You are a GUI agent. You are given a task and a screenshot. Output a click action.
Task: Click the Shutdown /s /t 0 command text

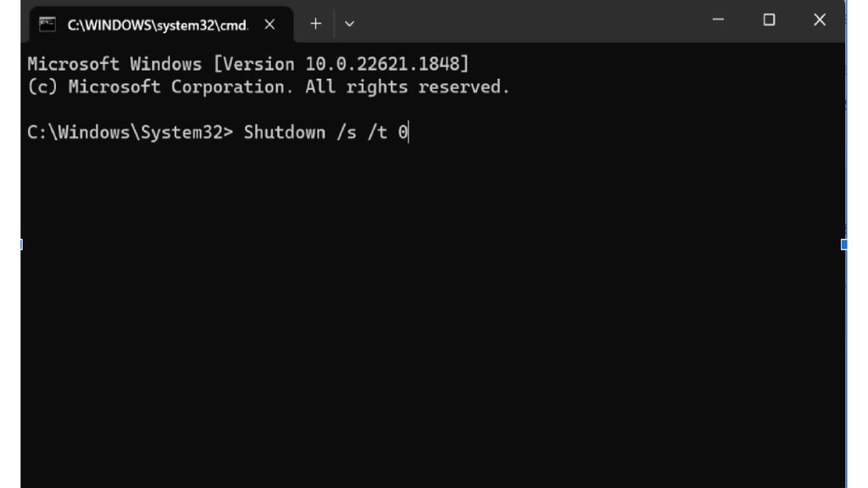coord(325,132)
